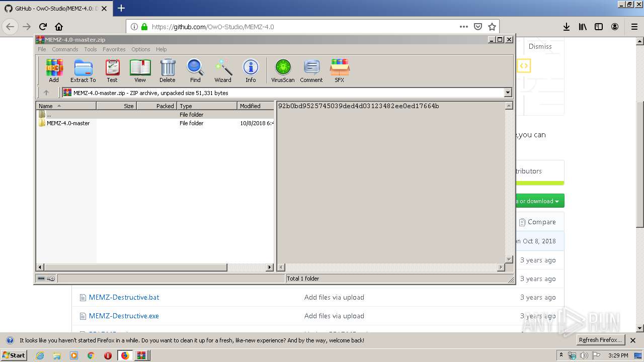Bookmark this page with star icon

pyautogui.click(x=492, y=27)
